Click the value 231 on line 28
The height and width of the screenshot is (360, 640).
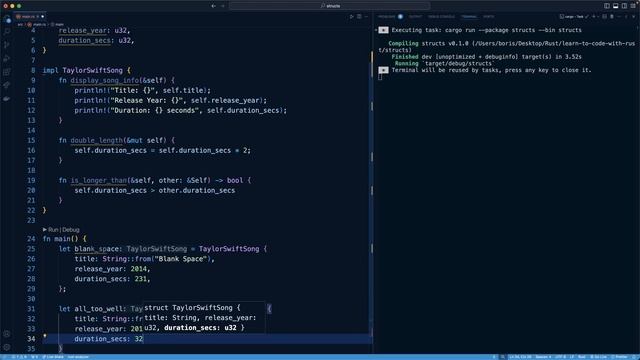140,279
